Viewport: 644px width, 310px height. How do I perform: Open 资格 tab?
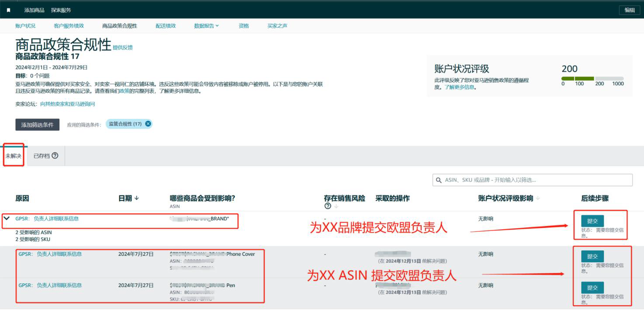(244, 26)
